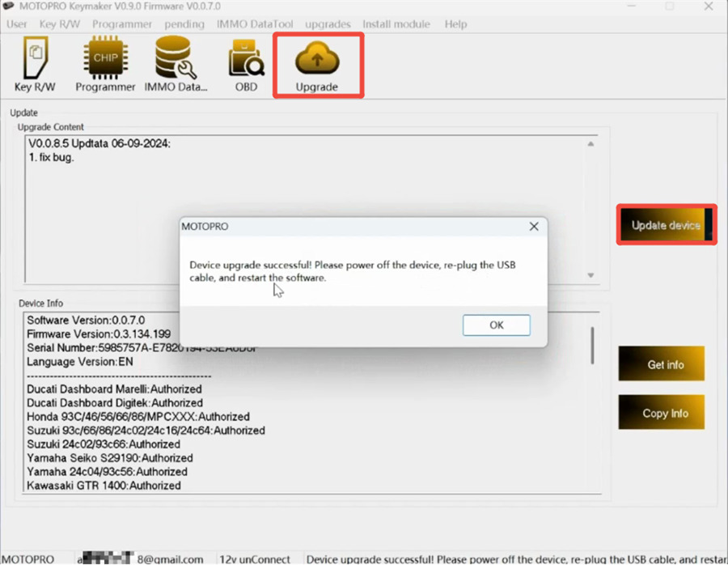728x565 pixels.
Task: Select Yamaha 24c04/93c56:Authorized row
Action: click(108, 472)
